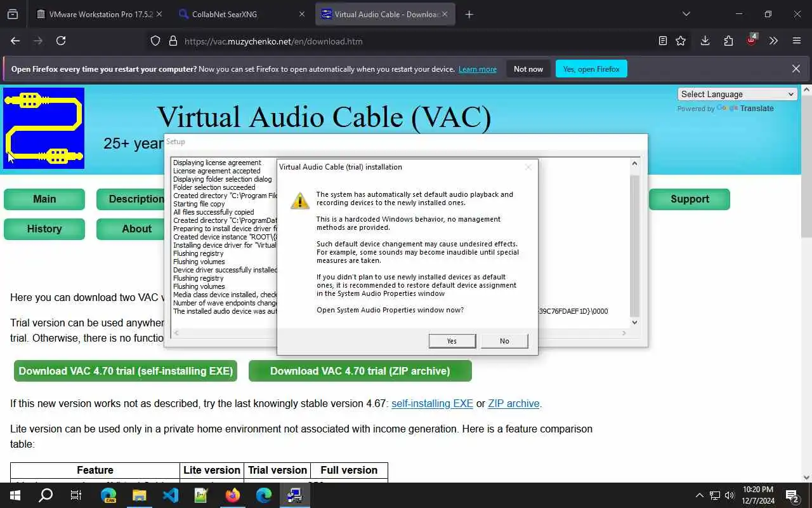
Task: Click the site lock icon
Action: point(173,41)
